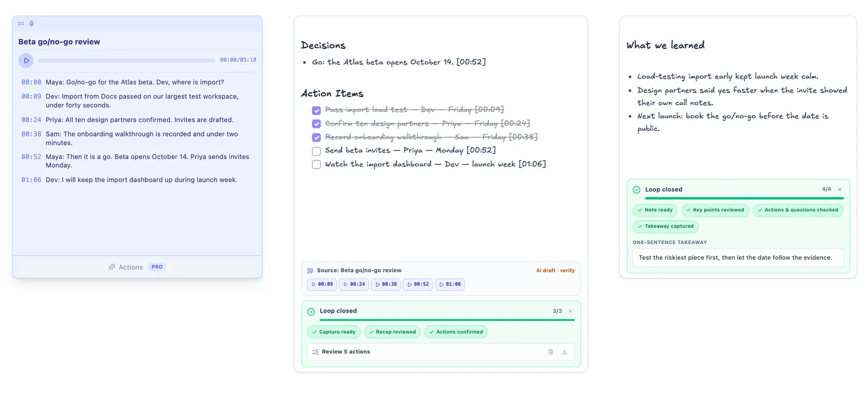
Task: Uncheck the Confirm ten design partners item
Action: (316, 124)
